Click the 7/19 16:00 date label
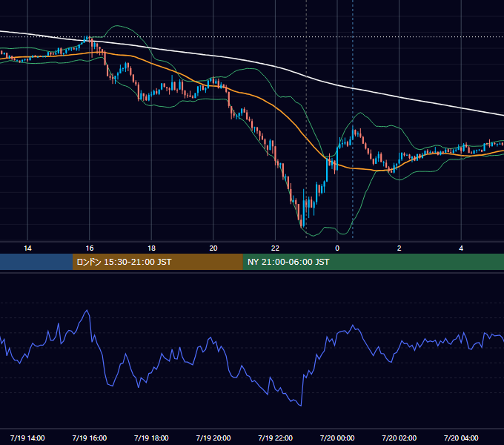Screen dimensions: 504x445 coord(90,438)
